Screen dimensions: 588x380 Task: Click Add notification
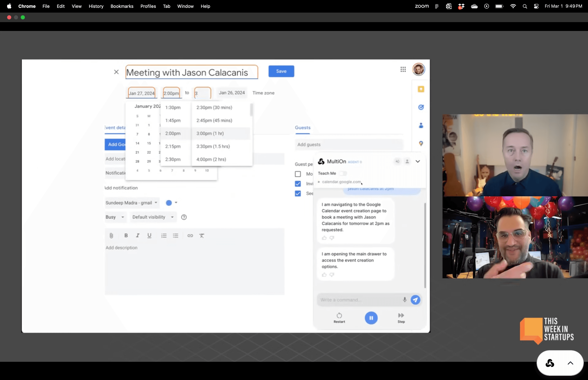tap(121, 188)
